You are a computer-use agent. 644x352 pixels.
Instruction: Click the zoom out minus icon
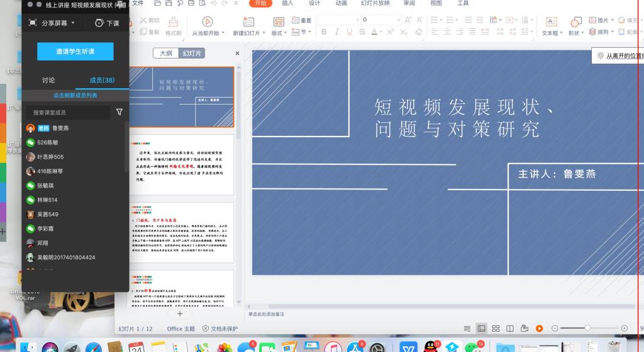(x=555, y=328)
